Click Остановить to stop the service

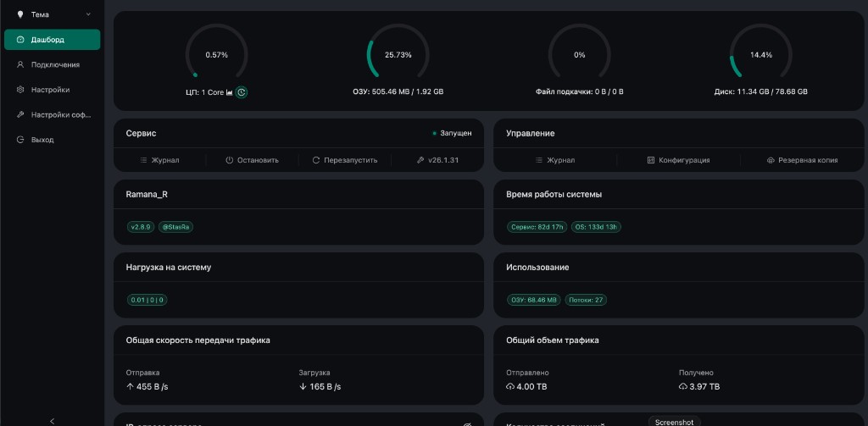[253, 160]
